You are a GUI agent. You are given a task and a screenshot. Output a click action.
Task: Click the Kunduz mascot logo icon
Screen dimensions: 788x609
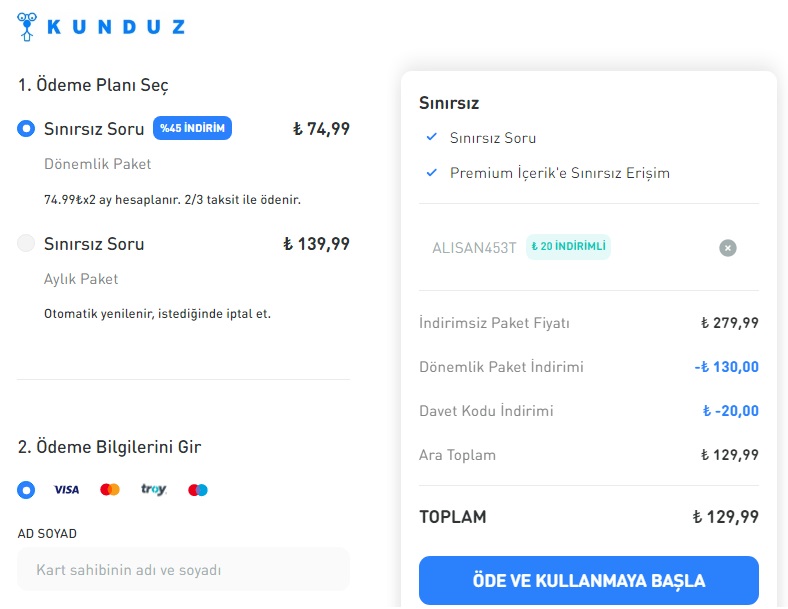click(x=27, y=27)
